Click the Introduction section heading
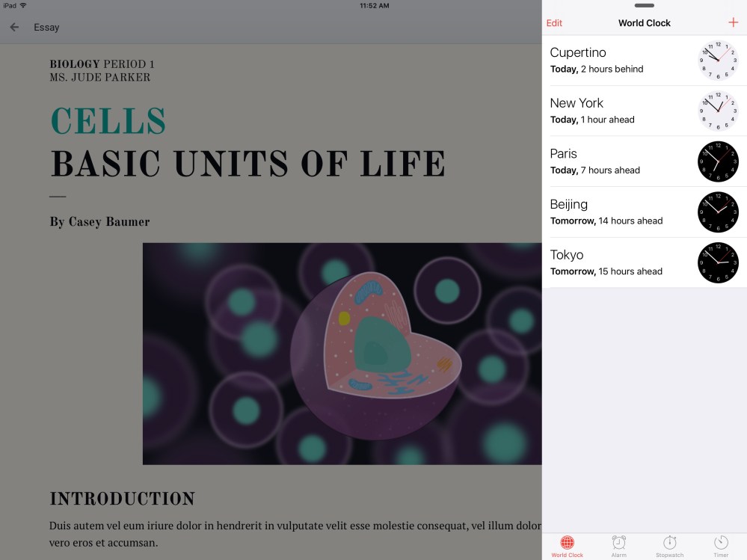747x560 pixels. pyautogui.click(x=122, y=499)
